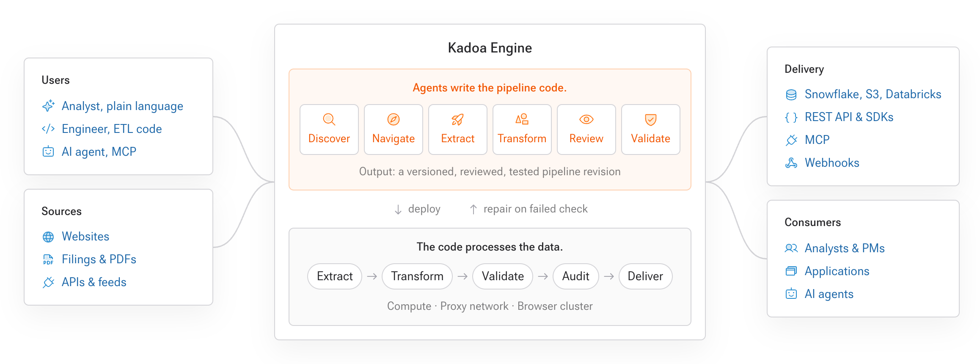Image resolution: width=980 pixels, height=364 pixels.
Task: Click the shapes icon in the orange Transform card
Action: (522, 119)
